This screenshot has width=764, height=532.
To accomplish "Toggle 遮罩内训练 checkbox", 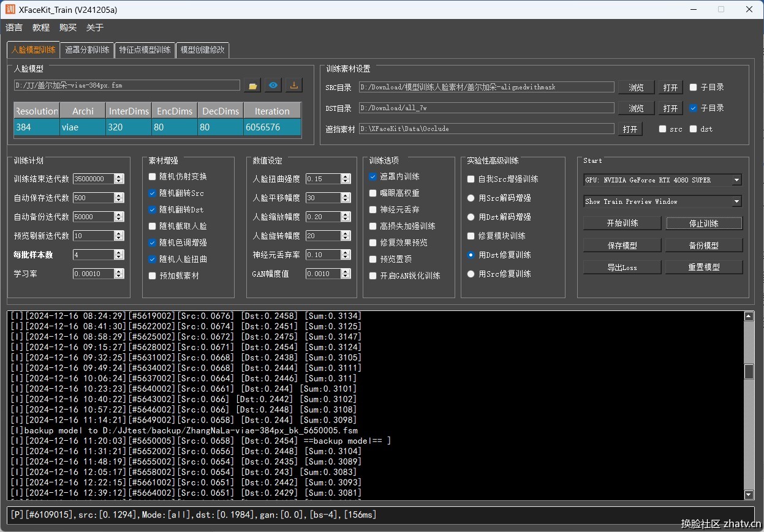I will click(x=373, y=176).
